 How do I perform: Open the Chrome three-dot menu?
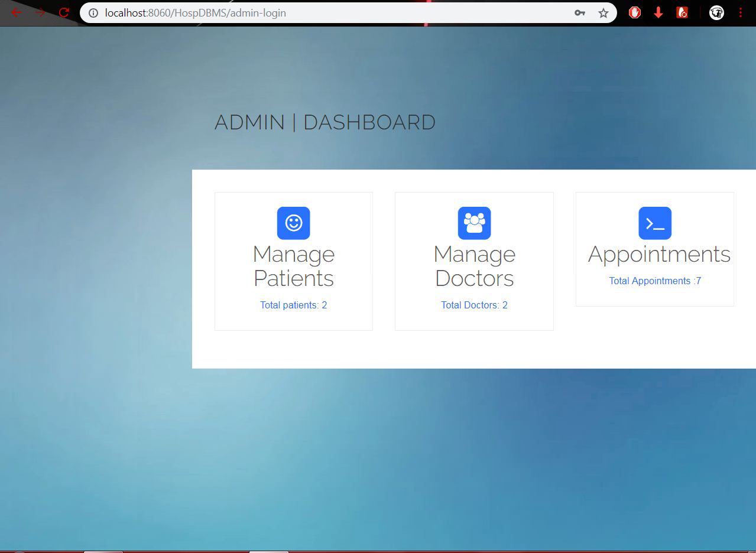tap(741, 12)
